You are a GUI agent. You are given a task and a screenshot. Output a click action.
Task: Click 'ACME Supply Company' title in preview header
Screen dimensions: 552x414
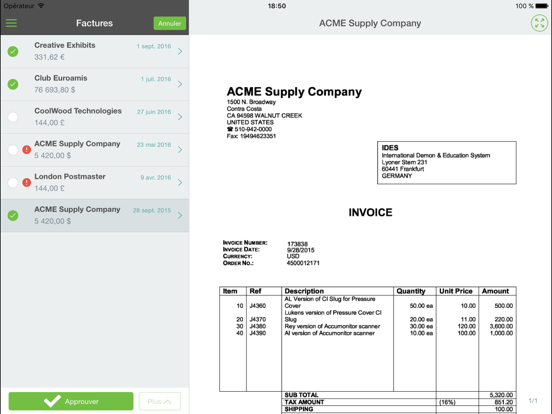click(370, 23)
